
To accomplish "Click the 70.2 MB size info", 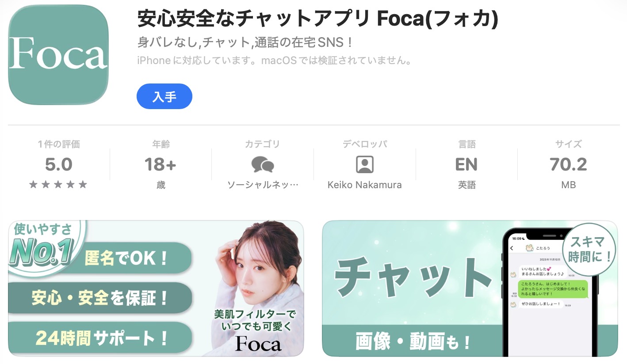I will pyautogui.click(x=568, y=165).
